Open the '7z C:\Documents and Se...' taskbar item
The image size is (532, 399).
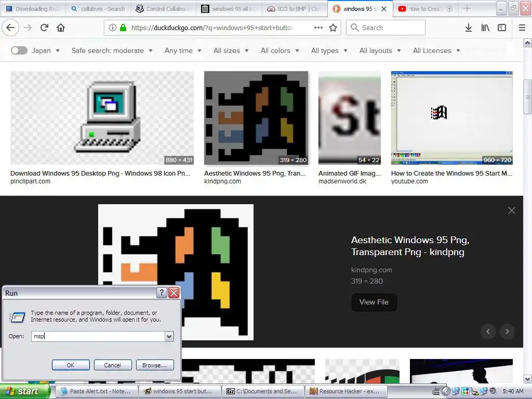pos(263,392)
